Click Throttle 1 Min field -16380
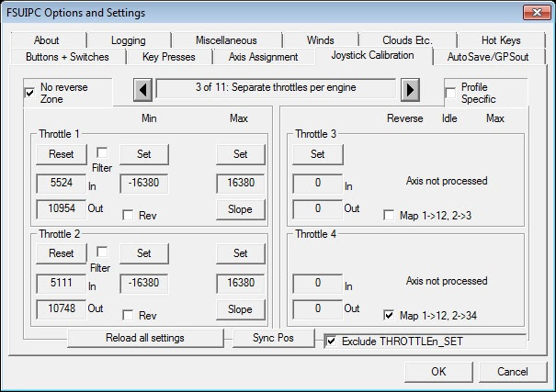Screen dimensions: 556x392 point(144,183)
